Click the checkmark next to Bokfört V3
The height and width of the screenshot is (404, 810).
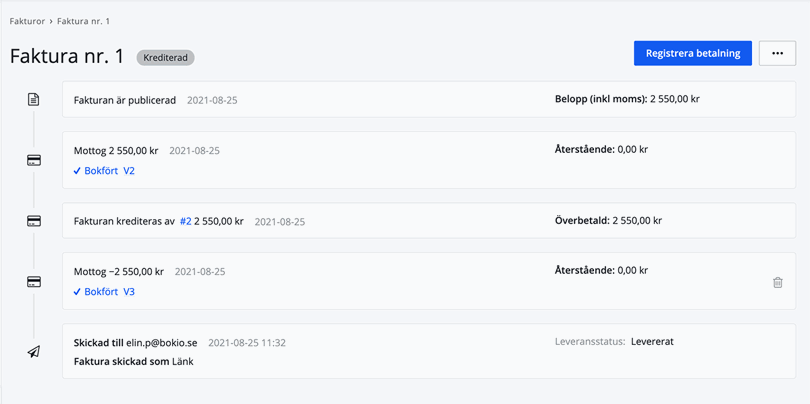78,292
